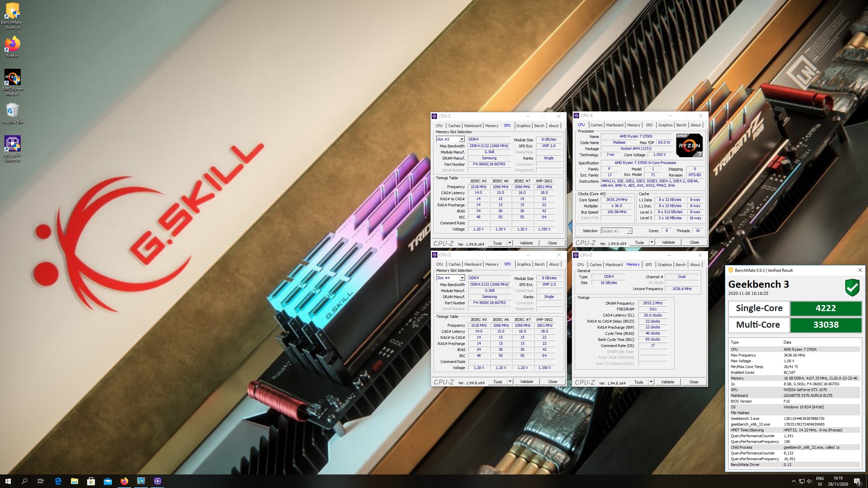This screenshot has width=868, height=488.
Task: Select GIGABYTE X570 AORUS ELITE mainboard row
Action: [794, 395]
